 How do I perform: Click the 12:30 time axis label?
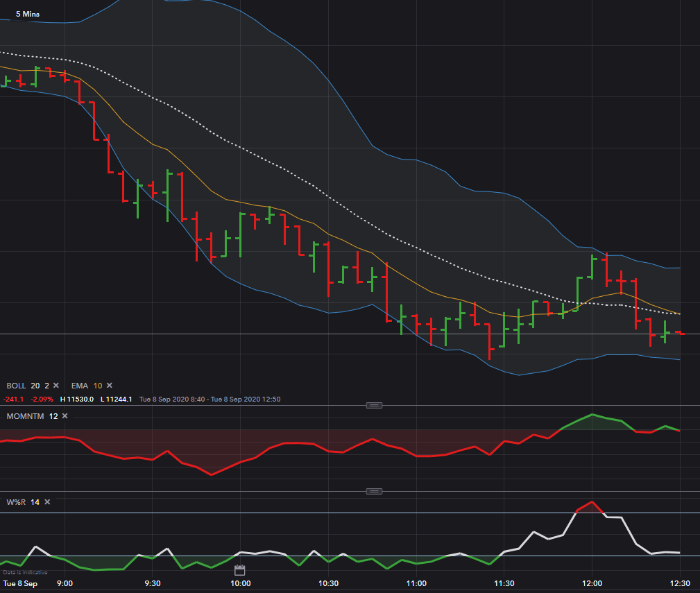[x=680, y=583]
